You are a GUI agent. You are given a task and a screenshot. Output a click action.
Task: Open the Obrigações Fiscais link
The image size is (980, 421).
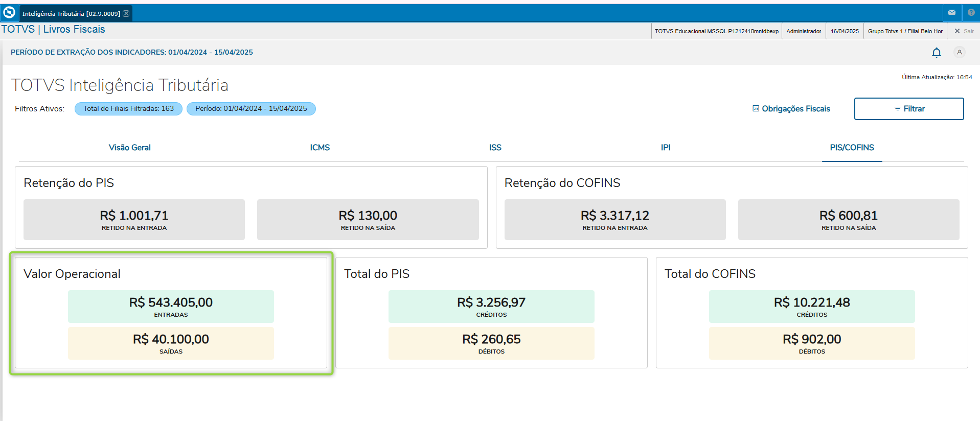(791, 109)
